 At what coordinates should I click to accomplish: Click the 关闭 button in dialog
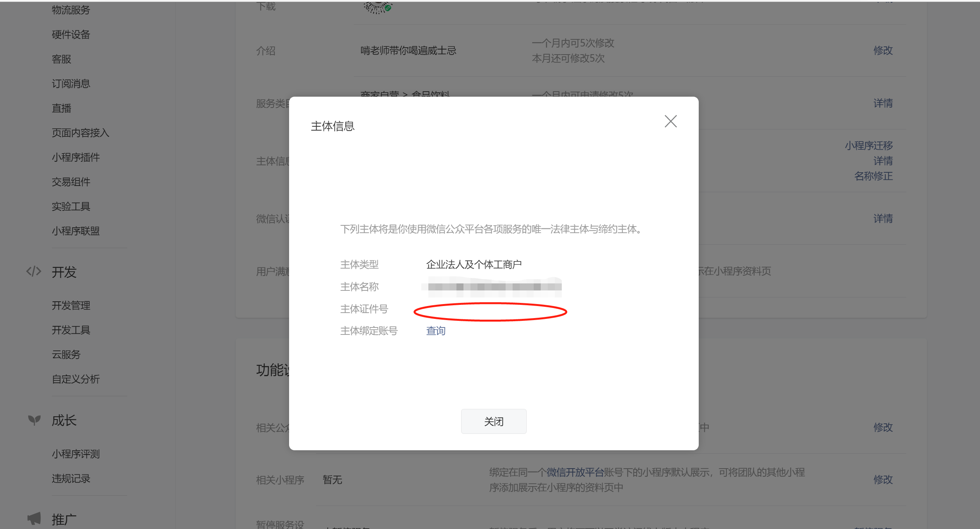[x=494, y=421]
